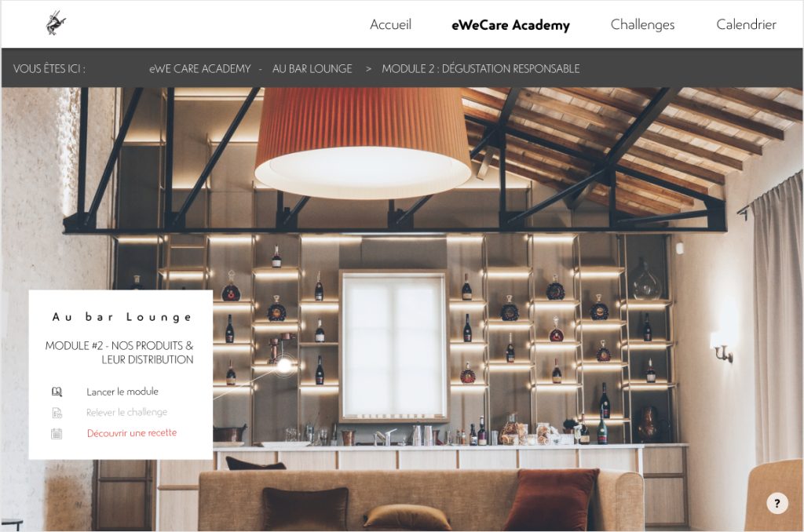Click Module #2 Nos Produits heading
Viewport: 804px width, 532px height.
pyautogui.click(x=119, y=352)
